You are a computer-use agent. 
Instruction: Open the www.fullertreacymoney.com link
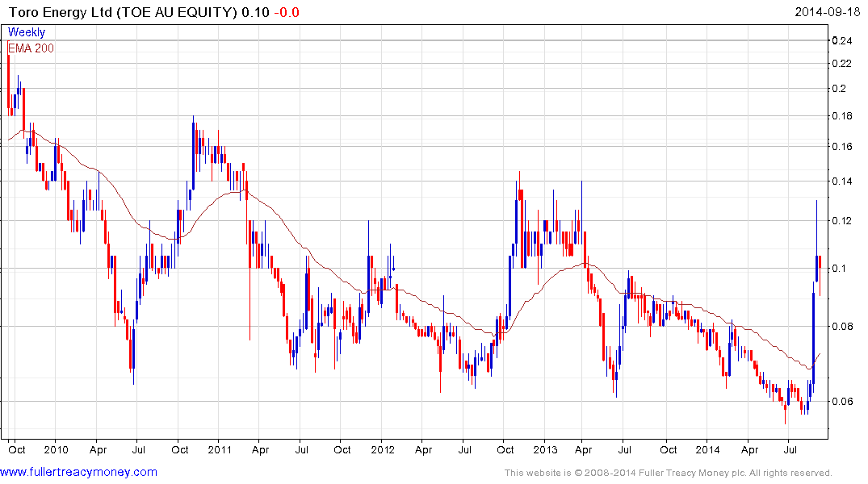tap(79, 472)
